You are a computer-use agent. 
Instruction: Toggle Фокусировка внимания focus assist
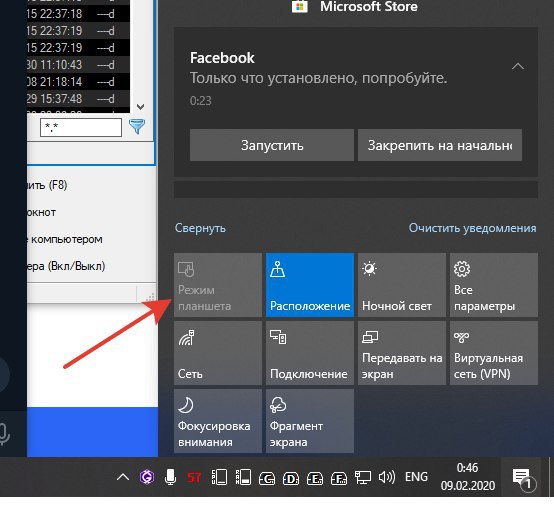point(218,421)
